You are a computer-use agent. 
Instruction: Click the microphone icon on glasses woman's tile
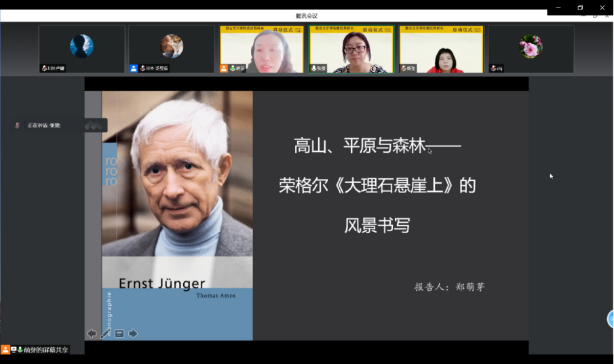[x=315, y=68]
